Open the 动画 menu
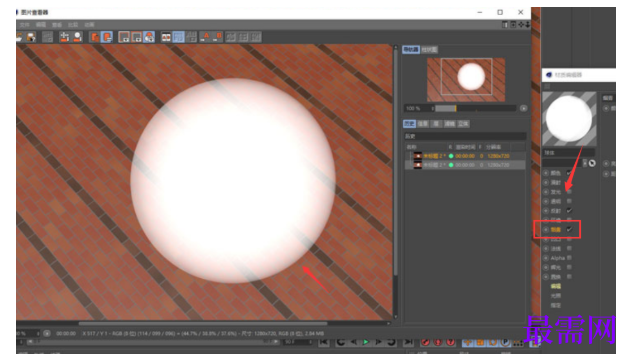635x361 pixels. tap(89, 25)
